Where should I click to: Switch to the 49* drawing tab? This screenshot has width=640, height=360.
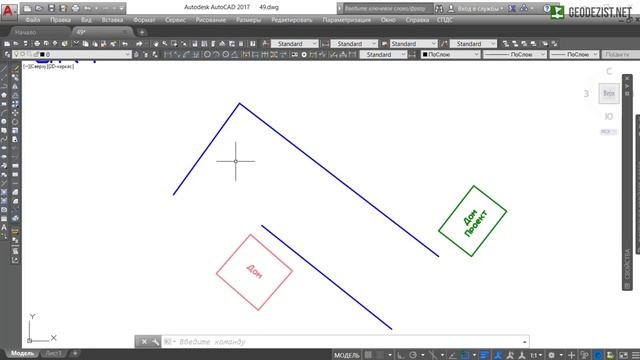(x=102, y=32)
